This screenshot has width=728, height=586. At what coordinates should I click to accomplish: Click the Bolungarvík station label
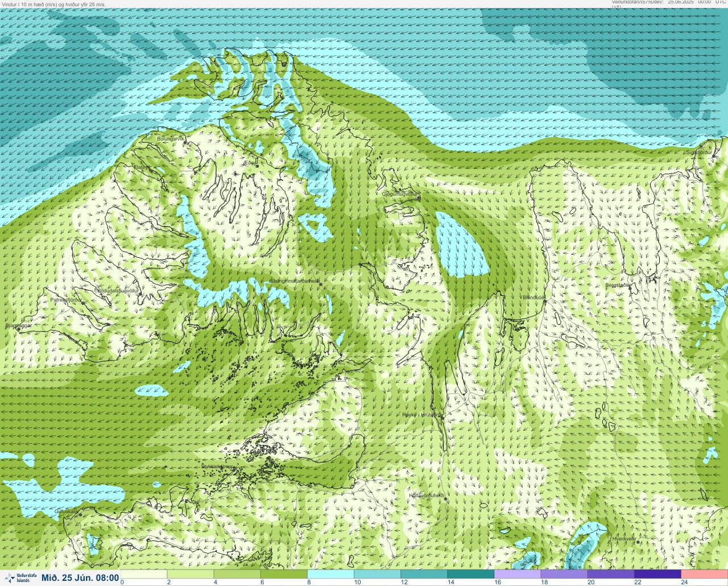pyautogui.click(x=171, y=138)
